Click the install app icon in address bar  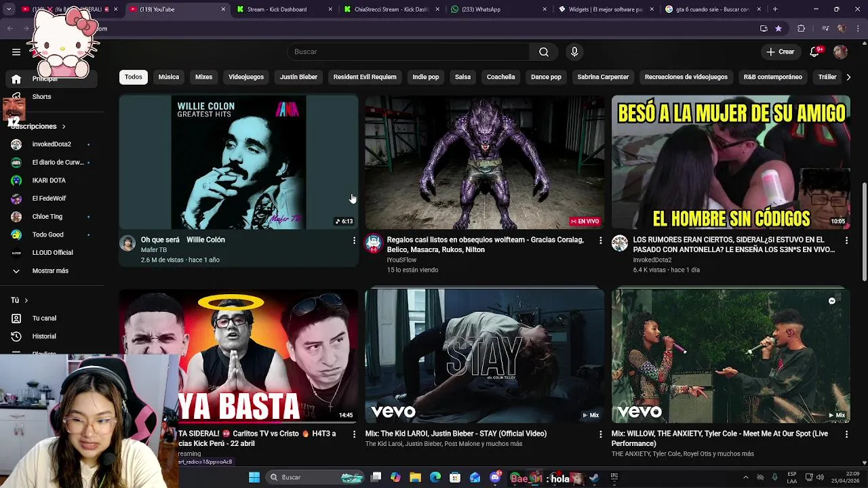[x=764, y=28]
